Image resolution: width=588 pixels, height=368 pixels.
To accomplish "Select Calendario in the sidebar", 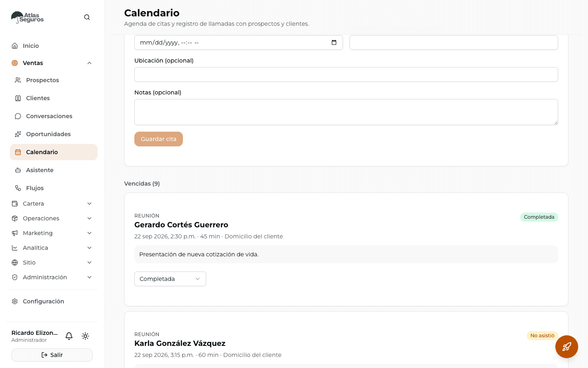I will point(53,152).
